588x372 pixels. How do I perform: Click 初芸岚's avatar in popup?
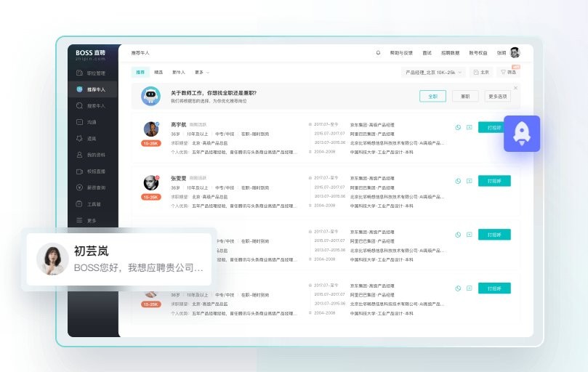click(x=52, y=259)
